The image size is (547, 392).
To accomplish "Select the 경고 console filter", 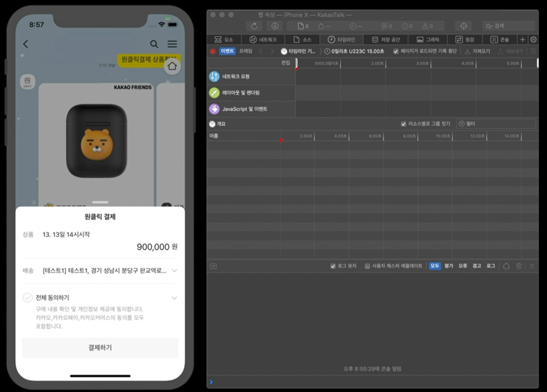I will (x=476, y=266).
